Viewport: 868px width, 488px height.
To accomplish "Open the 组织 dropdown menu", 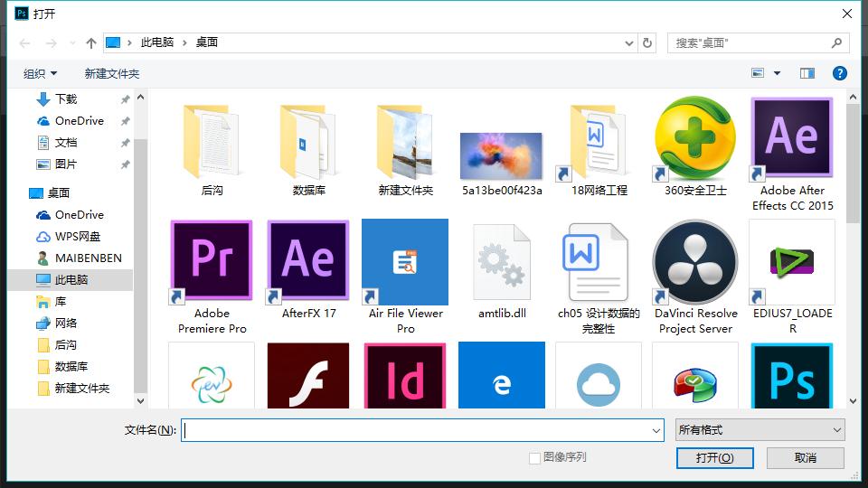I will pyautogui.click(x=40, y=73).
